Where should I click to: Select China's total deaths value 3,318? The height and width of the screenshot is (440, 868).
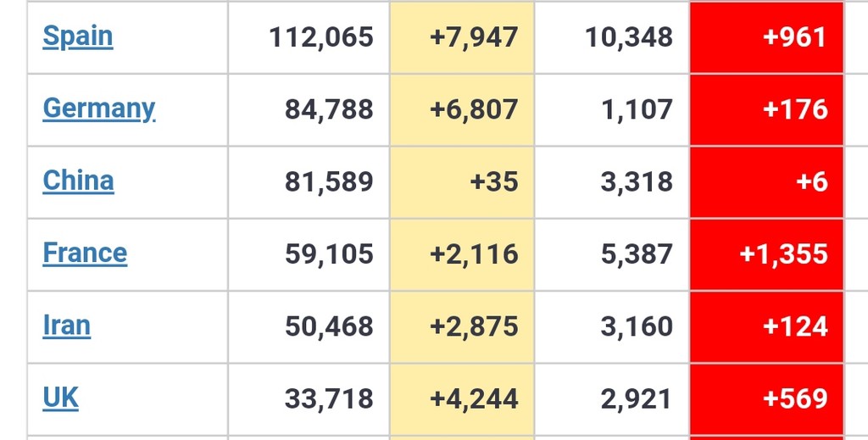pyautogui.click(x=637, y=181)
